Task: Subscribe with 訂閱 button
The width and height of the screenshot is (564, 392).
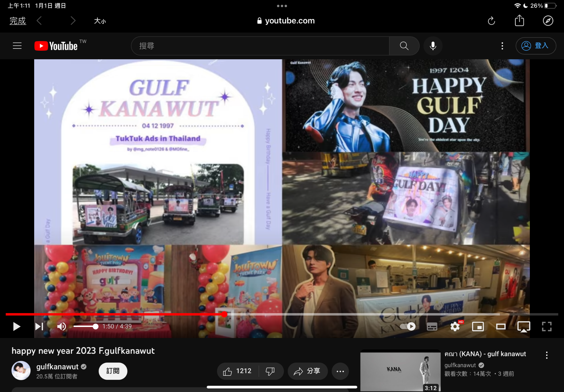Action: coord(113,371)
